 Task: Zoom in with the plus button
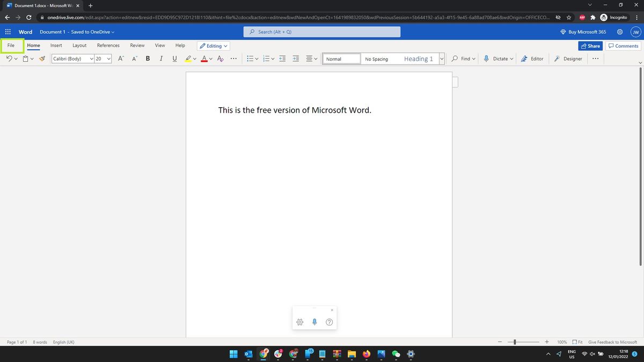tap(547, 342)
